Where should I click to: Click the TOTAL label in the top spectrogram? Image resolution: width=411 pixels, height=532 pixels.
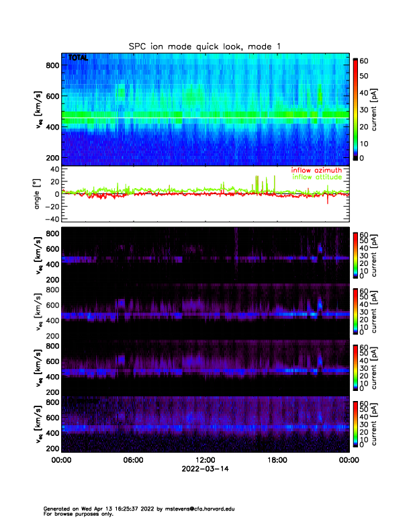point(78,58)
